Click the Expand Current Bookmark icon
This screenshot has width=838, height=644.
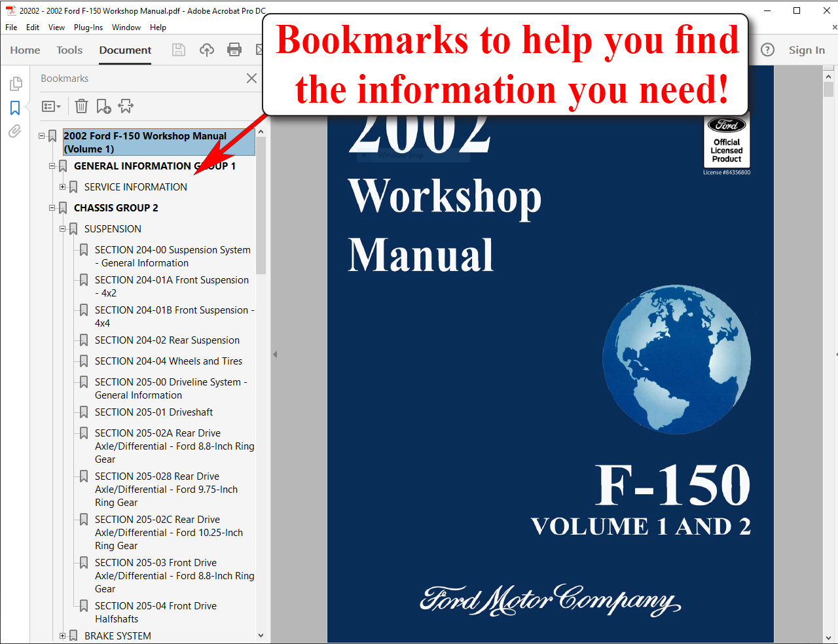(x=126, y=106)
